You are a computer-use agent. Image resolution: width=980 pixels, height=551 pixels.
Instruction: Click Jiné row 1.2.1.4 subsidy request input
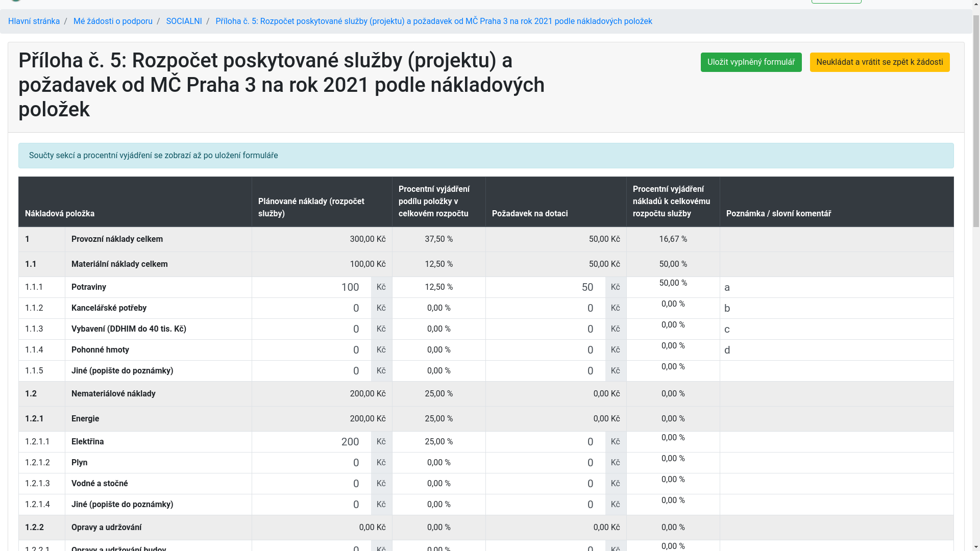click(x=546, y=505)
